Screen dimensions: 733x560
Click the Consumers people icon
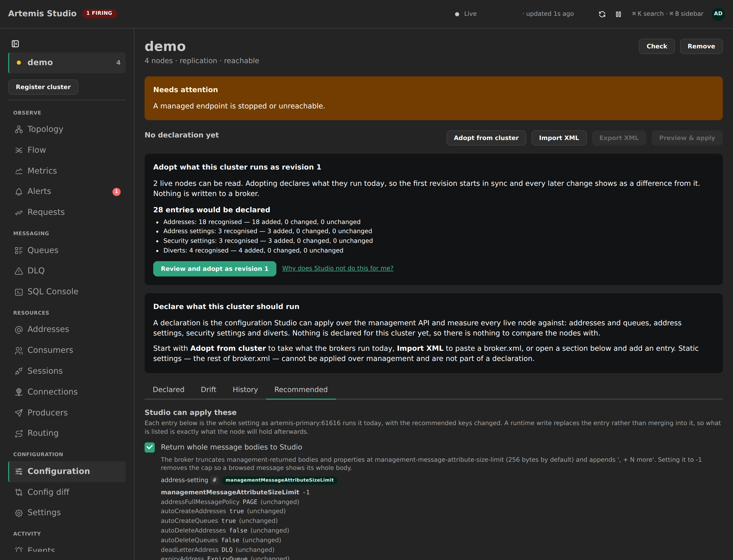coord(19,350)
